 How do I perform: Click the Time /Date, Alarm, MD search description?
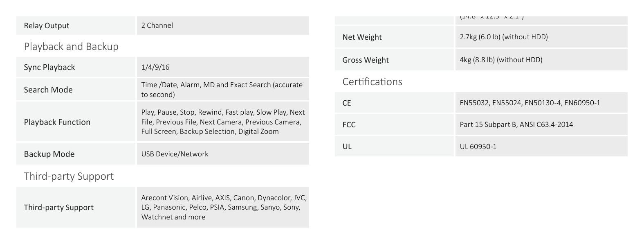222,90
